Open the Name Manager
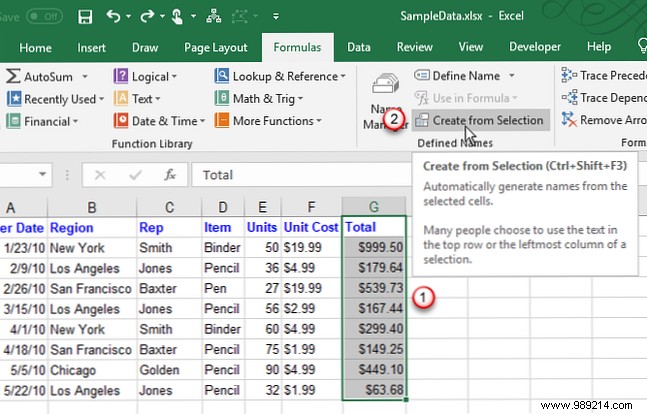 (x=385, y=101)
